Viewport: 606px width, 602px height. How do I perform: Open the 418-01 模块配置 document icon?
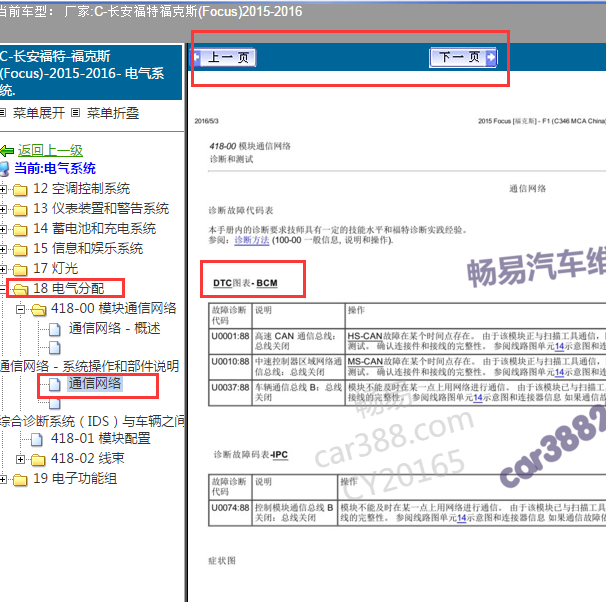tap(36, 439)
